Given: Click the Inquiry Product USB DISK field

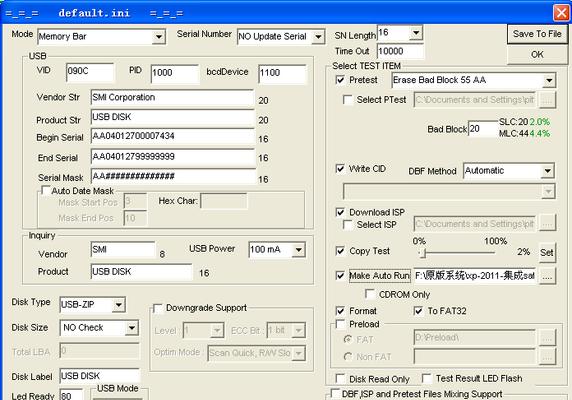Looking at the screenshot, I should pos(141,272).
